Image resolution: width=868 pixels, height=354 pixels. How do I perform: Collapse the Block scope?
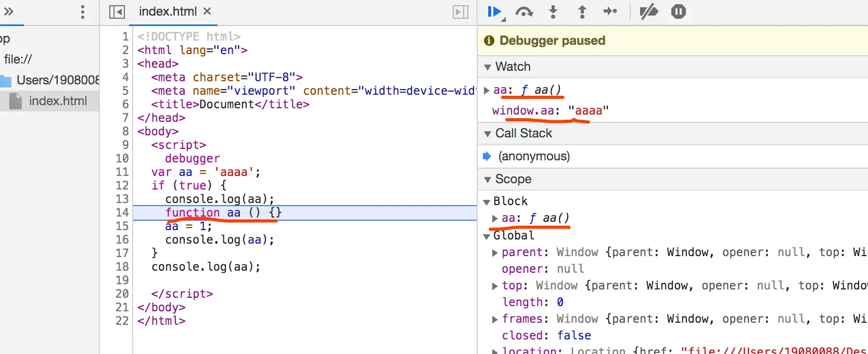click(x=487, y=202)
